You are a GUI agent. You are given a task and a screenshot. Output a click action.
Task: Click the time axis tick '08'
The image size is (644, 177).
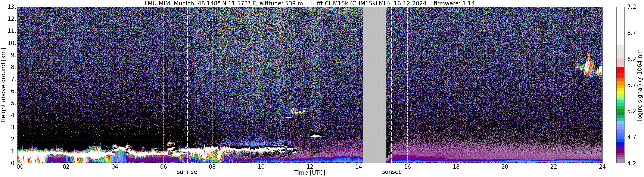coord(212,167)
